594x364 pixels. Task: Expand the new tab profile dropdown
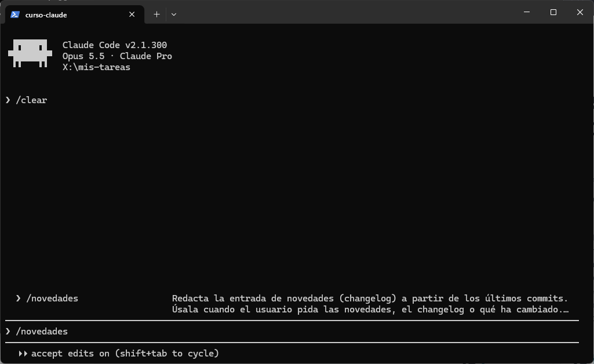pos(174,14)
